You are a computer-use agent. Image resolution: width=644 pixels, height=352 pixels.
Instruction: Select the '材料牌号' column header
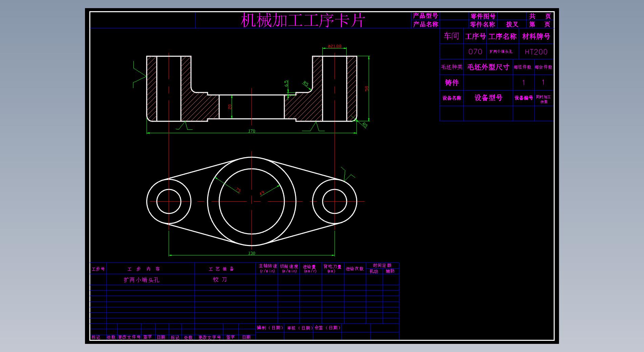click(536, 36)
